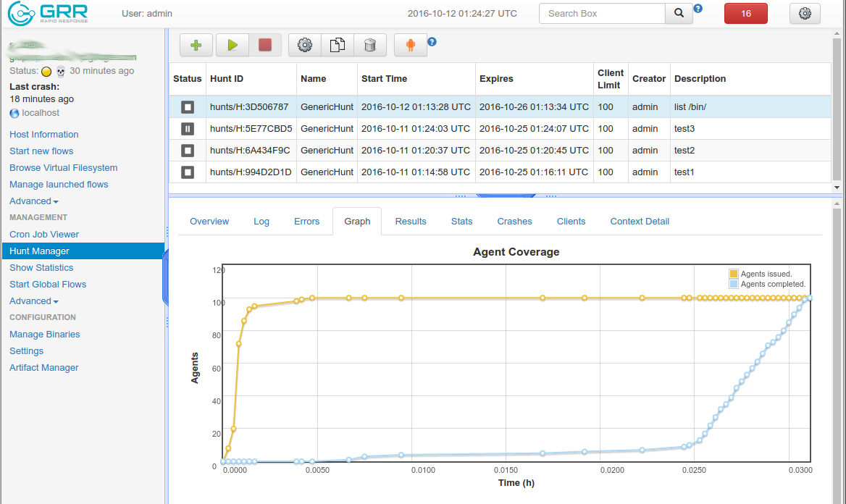Click status icon for hunt H:6A434F9C

point(187,150)
